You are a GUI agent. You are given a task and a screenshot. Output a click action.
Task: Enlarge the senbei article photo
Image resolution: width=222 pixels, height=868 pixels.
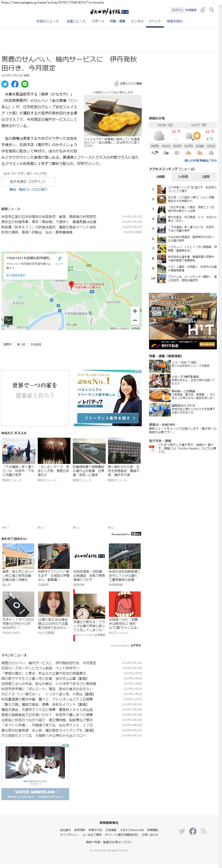(x=113, y=115)
